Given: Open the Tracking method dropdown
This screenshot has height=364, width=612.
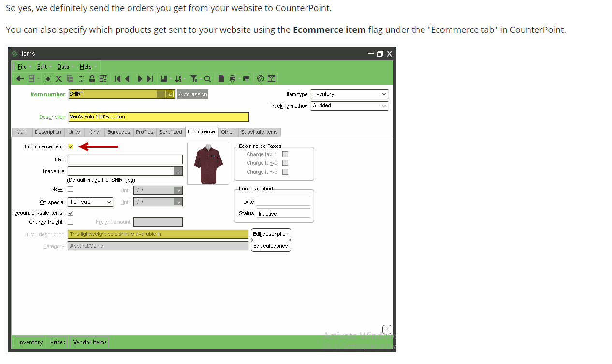Looking at the screenshot, I should 384,106.
